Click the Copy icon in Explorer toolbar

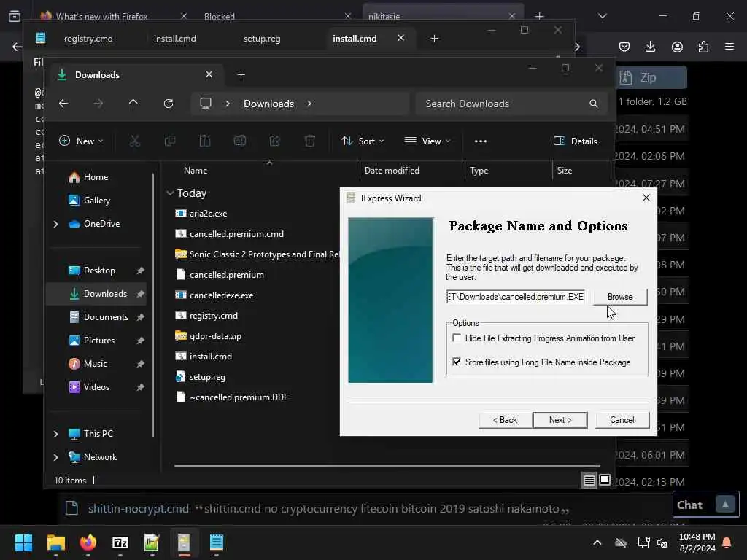click(x=169, y=141)
